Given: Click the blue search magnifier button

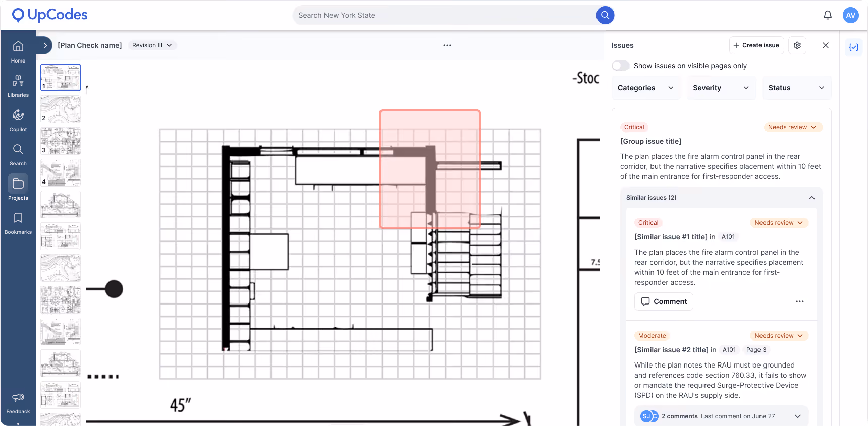Looking at the screenshot, I should point(605,15).
